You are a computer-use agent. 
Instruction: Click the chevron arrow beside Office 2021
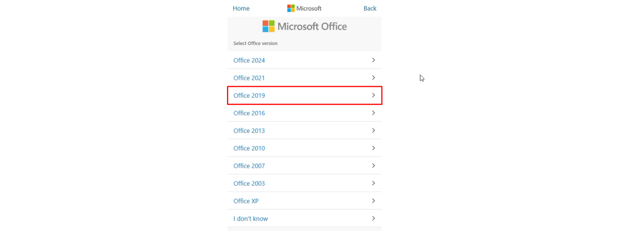374,78
